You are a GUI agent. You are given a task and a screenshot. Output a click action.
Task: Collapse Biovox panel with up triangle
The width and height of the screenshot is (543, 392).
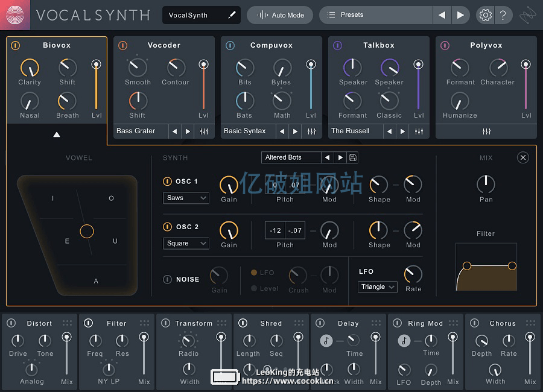click(57, 134)
